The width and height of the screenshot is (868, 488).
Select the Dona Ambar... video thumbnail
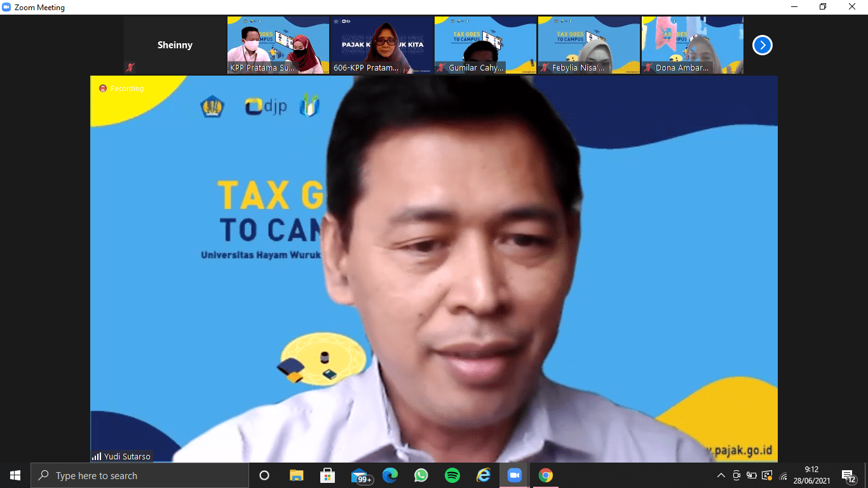click(692, 45)
